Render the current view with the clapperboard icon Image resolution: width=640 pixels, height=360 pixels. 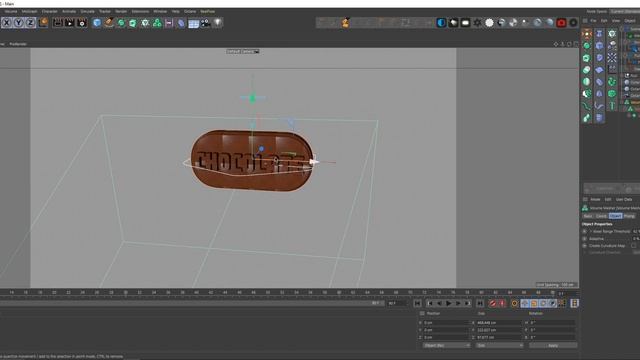58,23
